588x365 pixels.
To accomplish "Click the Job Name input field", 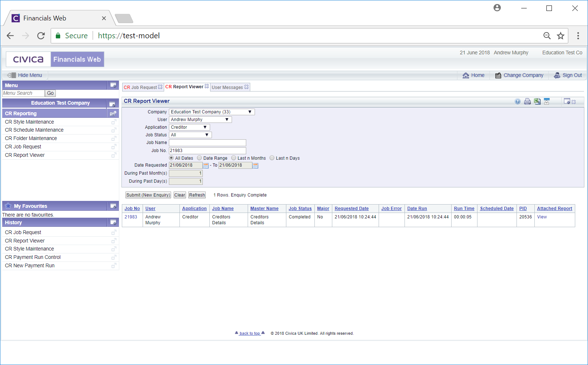I will tap(208, 143).
